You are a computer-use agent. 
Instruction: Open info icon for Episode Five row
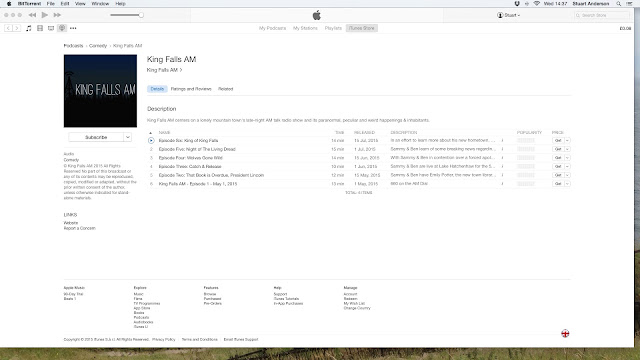[502, 149]
